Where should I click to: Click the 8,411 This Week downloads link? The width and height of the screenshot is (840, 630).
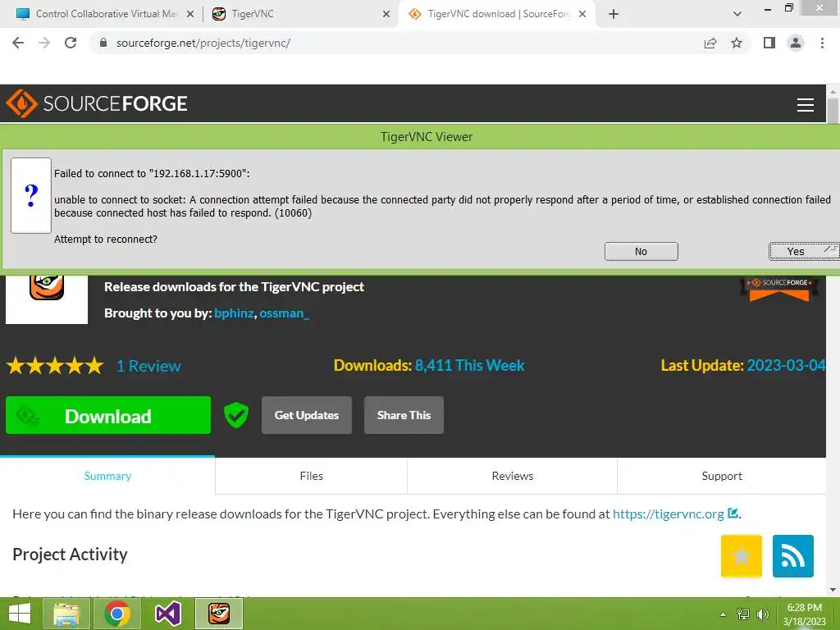click(469, 365)
